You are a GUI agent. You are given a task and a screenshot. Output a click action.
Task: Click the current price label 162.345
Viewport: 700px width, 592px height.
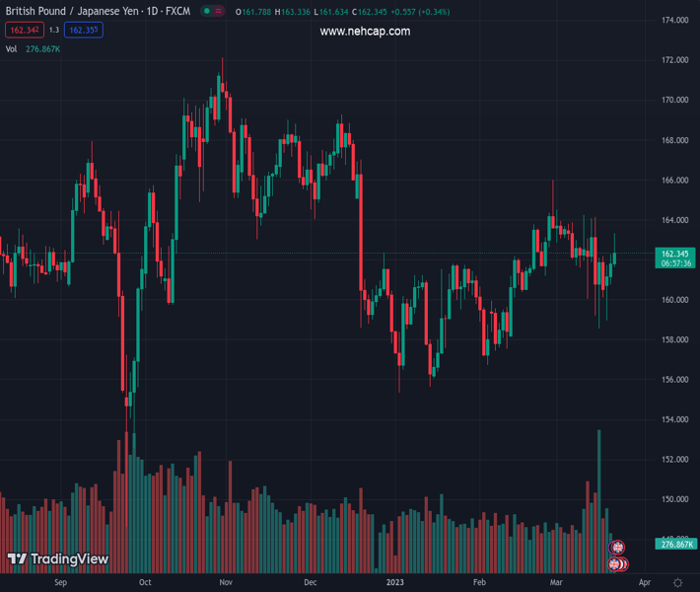pyautogui.click(x=675, y=254)
